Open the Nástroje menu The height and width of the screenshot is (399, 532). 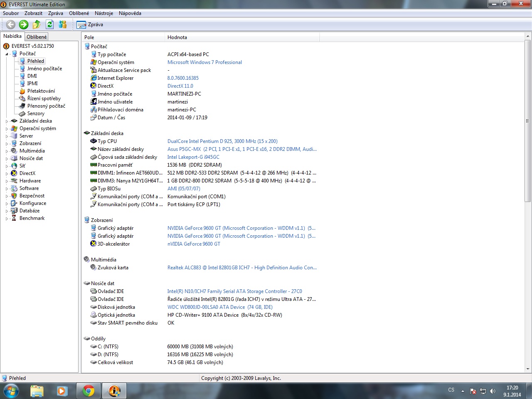click(104, 13)
